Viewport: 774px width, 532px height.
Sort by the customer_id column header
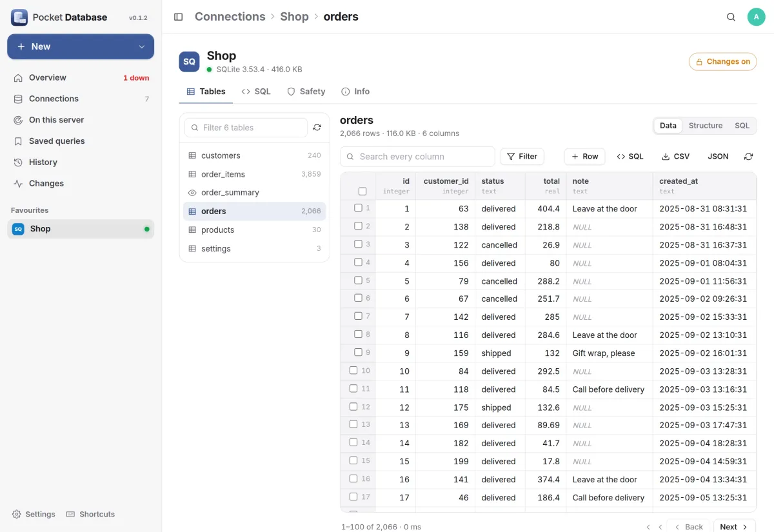[x=446, y=186]
